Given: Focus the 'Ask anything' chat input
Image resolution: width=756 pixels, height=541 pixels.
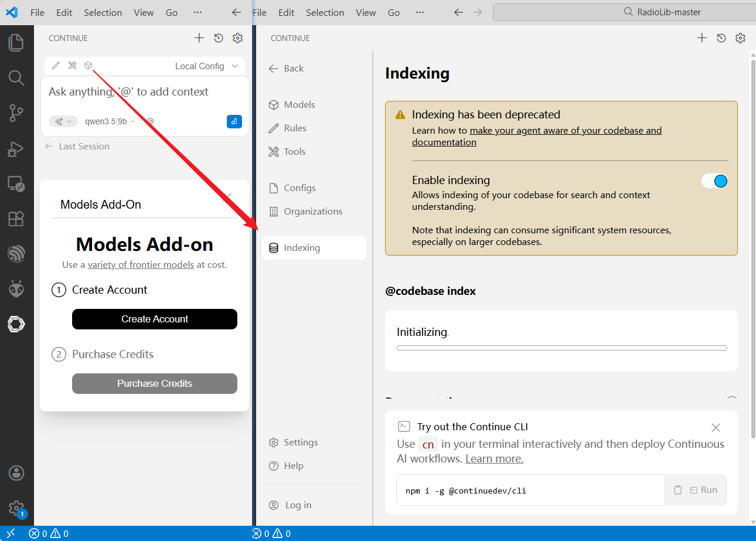Looking at the screenshot, I should tap(145, 92).
